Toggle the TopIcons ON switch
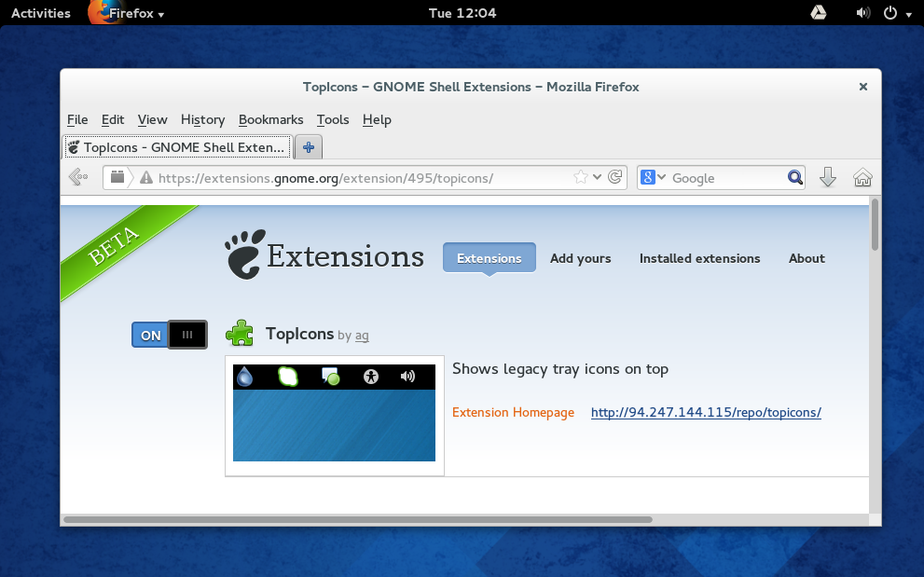The width and height of the screenshot is (924, 577). (x=170, y=335)
